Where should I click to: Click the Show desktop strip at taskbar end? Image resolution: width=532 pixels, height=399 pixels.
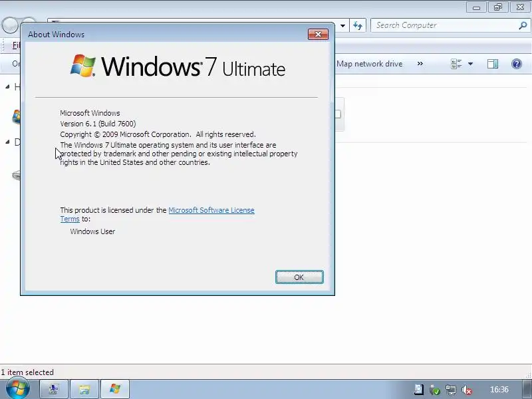tap(527, 389)
